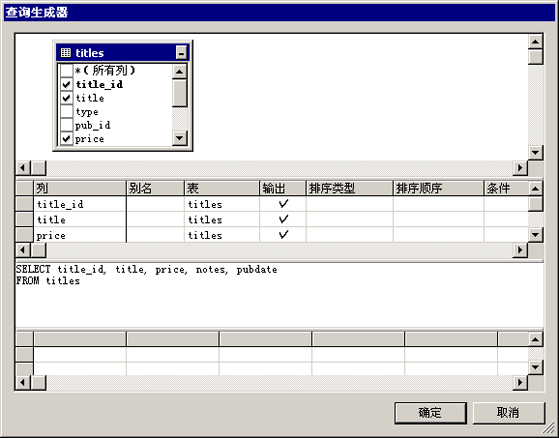Click grid pane down scroll arrow
Screen dimensions: 559x438
point(535,235)
